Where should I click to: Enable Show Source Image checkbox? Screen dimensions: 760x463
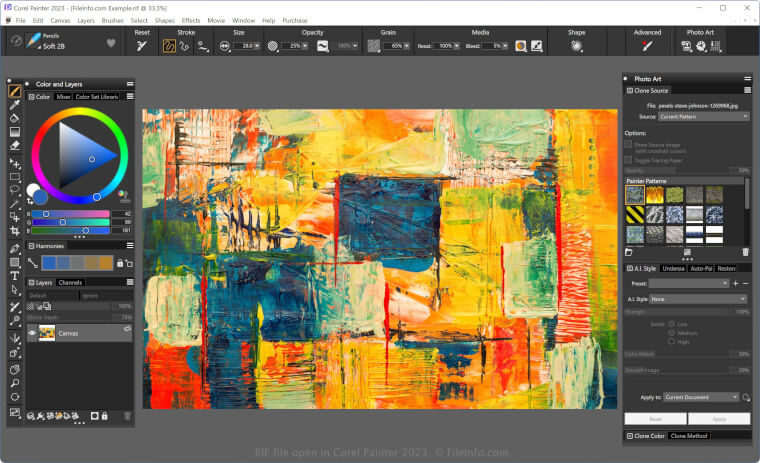tap(628, 144)
